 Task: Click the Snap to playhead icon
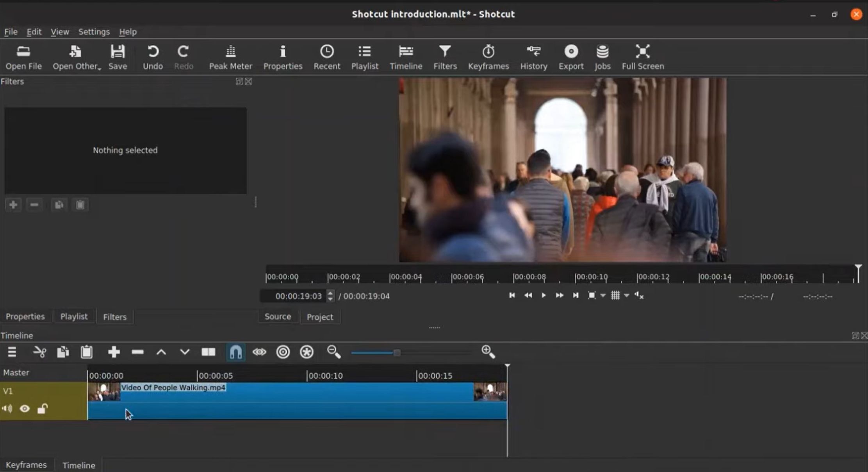tap(235, 352)
